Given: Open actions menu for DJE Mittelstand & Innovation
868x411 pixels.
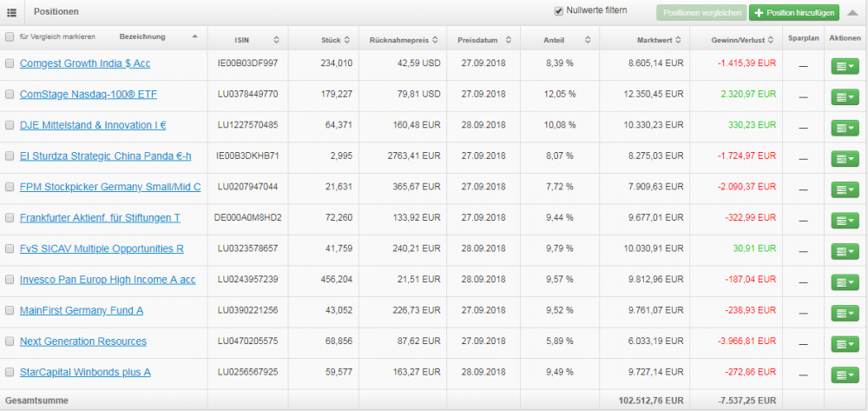Looking at the screenshot, I should point(845,128).
